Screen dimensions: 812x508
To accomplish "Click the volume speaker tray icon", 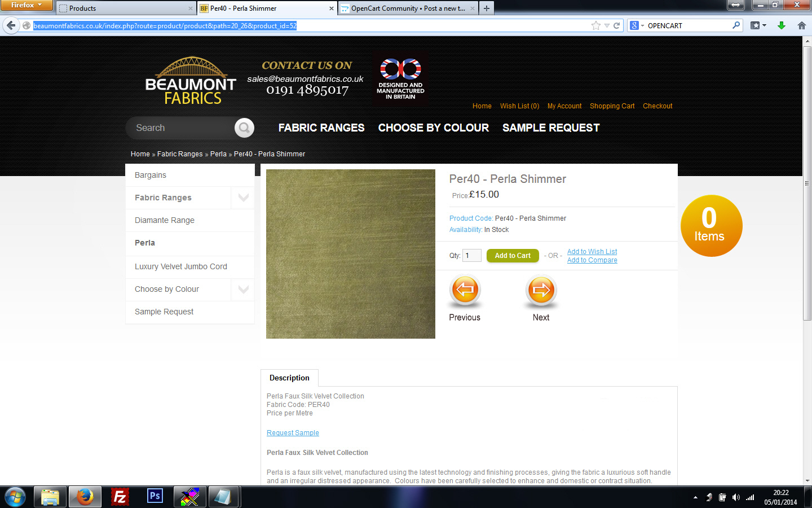I will [736, 497].
